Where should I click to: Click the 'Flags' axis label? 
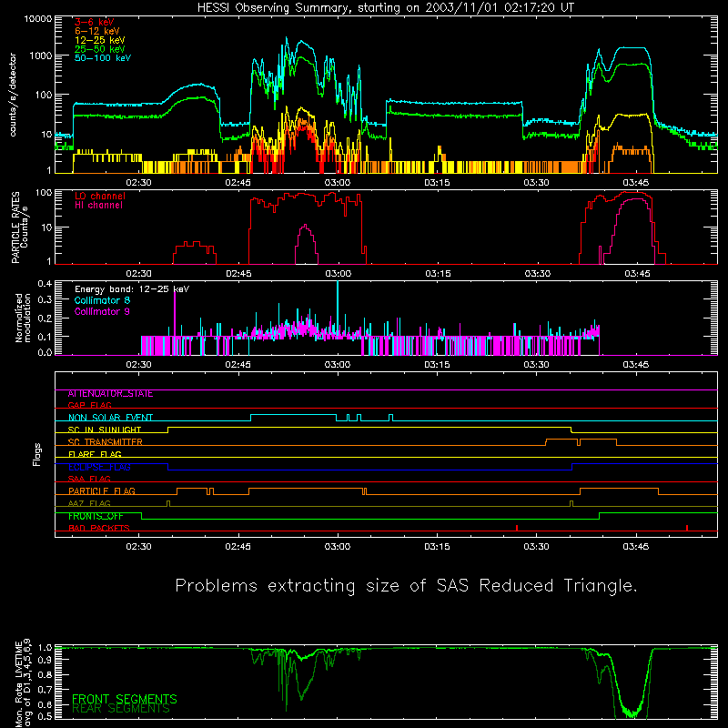click(37, 454)
